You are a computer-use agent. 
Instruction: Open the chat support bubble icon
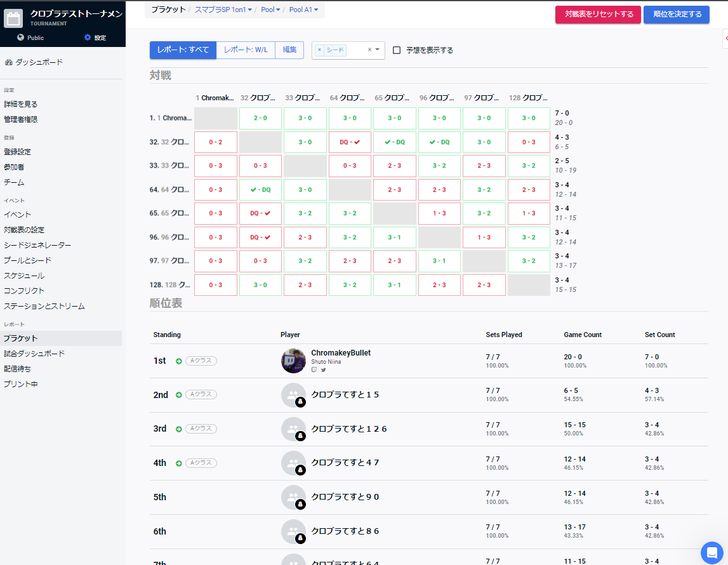711,553
